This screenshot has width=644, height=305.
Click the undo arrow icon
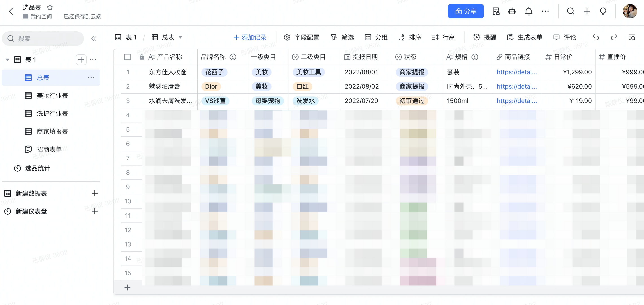[x=596, y=37]
